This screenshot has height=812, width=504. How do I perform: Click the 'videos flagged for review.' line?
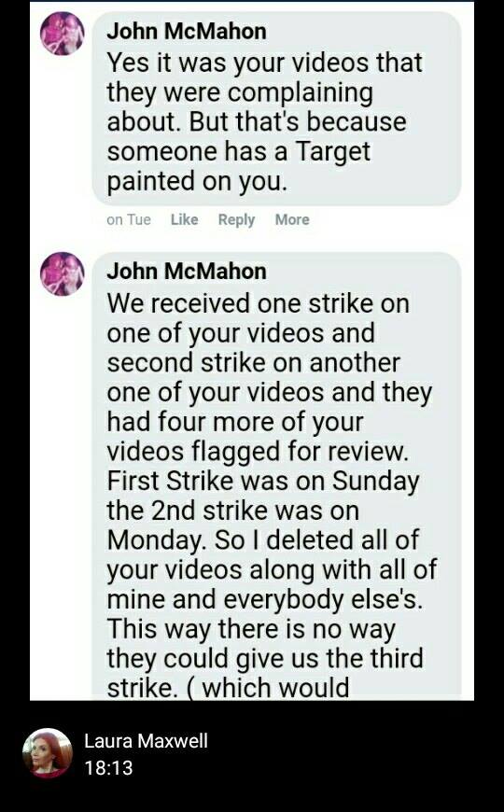258,452
